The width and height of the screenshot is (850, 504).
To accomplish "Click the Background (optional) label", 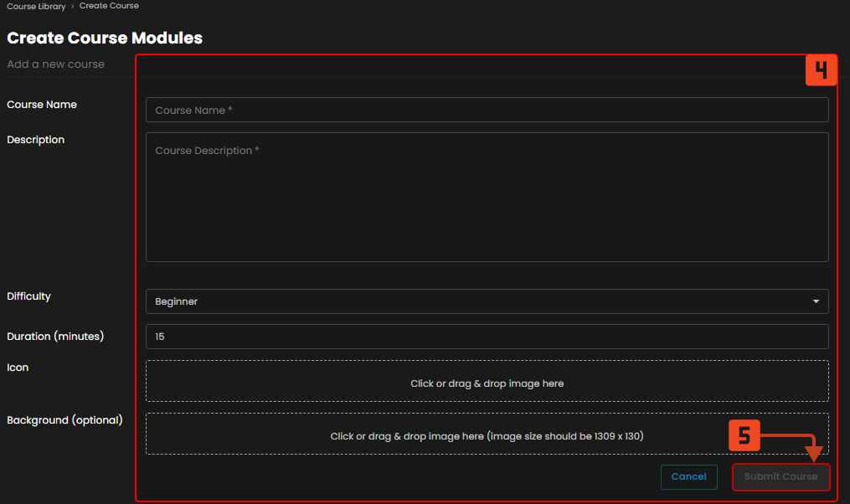I will tap(64, 420).
